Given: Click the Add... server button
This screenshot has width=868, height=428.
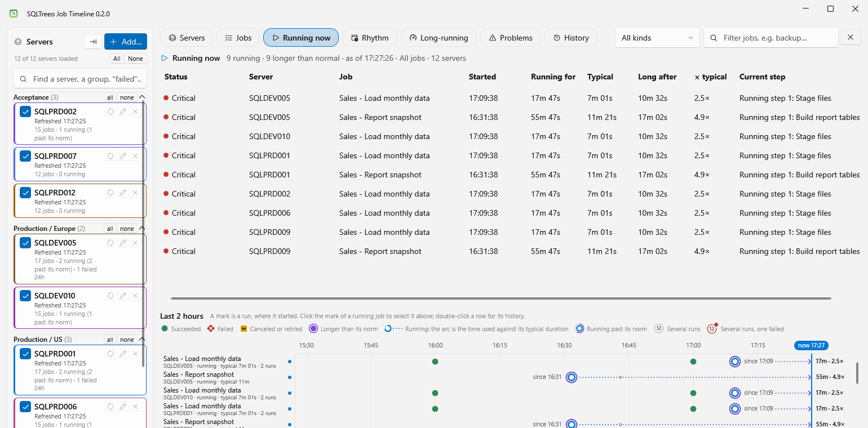Looking at the screenshot, I should pyautogui.click(x=126, y=42).
